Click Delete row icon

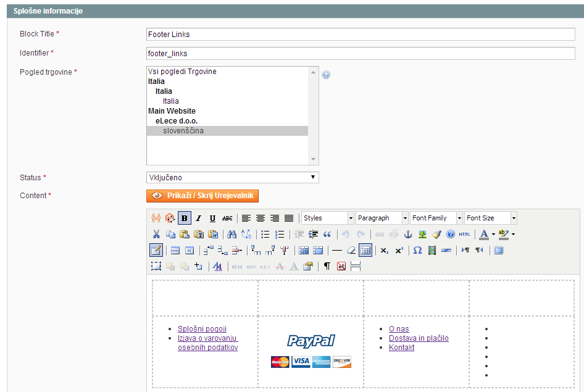236,250
